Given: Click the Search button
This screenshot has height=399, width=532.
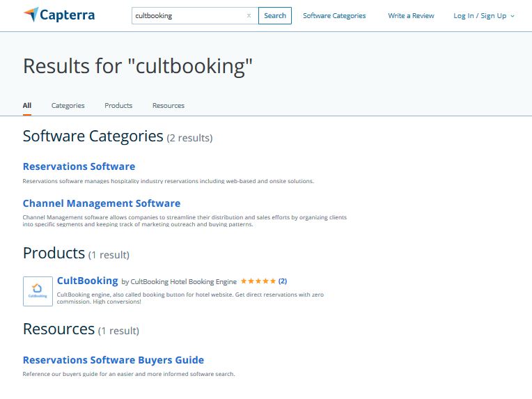Looking at the screenshot, I should coord(275,15).
